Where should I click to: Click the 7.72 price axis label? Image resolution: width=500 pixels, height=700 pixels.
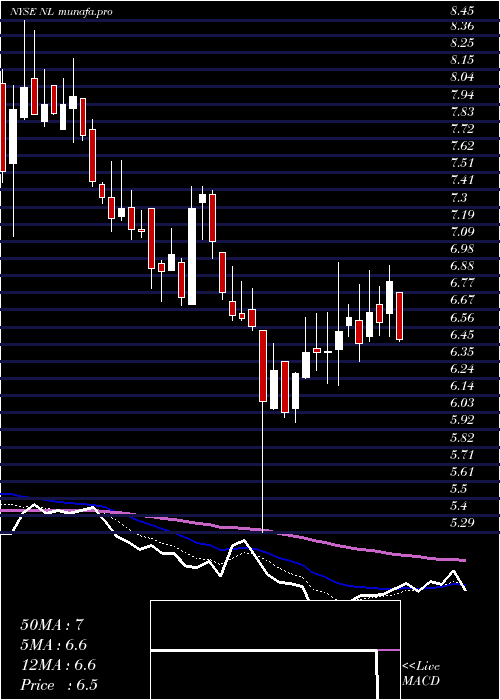462,129
